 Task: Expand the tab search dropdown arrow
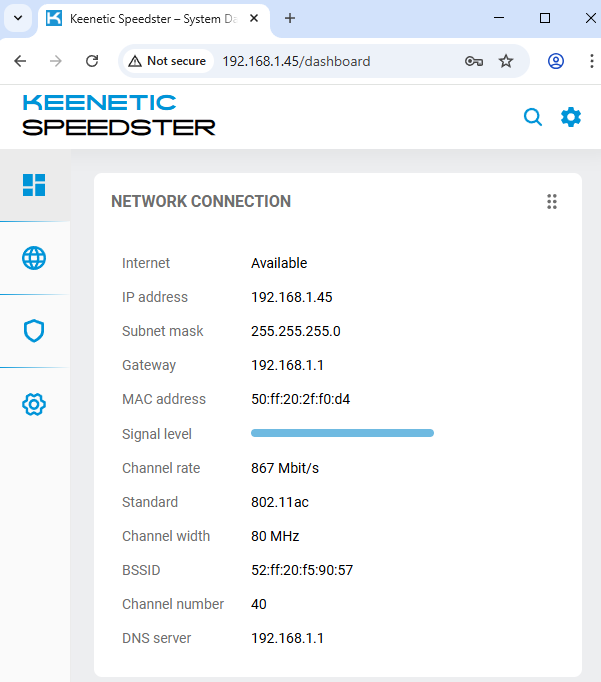click(x=18, y=18)
